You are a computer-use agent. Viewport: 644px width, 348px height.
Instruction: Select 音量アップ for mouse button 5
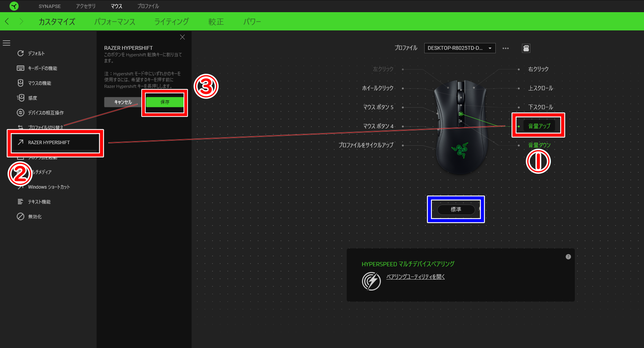539,126
